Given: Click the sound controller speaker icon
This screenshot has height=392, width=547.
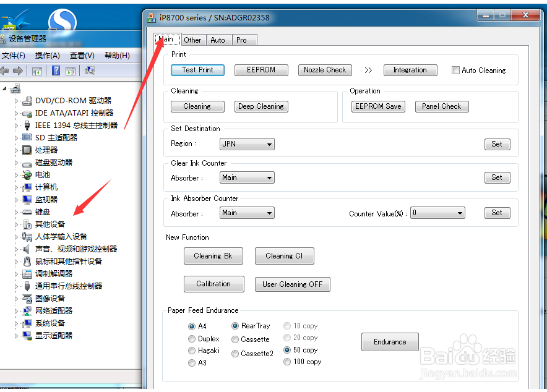Looking at the screenshot, I should (26, 249).
